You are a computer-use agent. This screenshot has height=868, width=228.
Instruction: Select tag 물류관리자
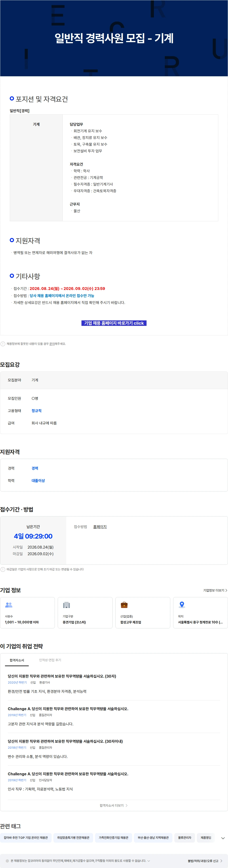tap(185, 838)
